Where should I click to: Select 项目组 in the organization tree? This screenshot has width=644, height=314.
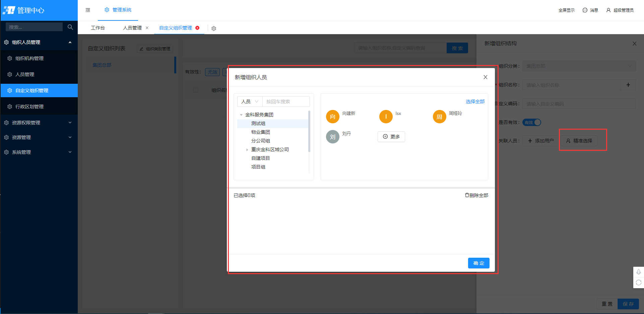258,167
